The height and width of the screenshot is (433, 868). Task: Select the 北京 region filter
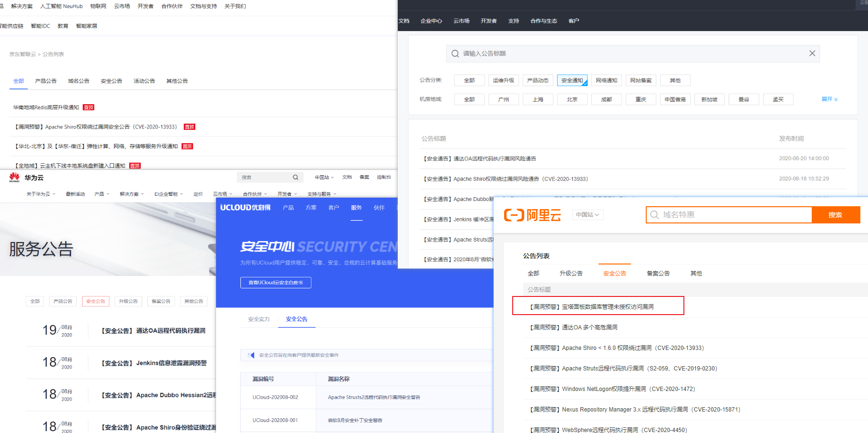click(x=572, y=99)
